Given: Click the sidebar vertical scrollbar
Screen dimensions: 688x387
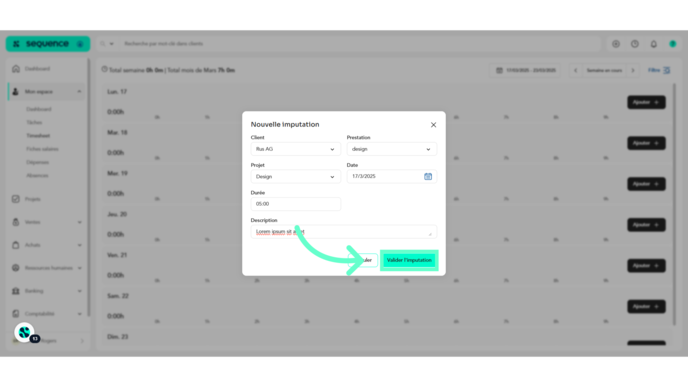Looking at the screenshot, I should click(88, 188).
